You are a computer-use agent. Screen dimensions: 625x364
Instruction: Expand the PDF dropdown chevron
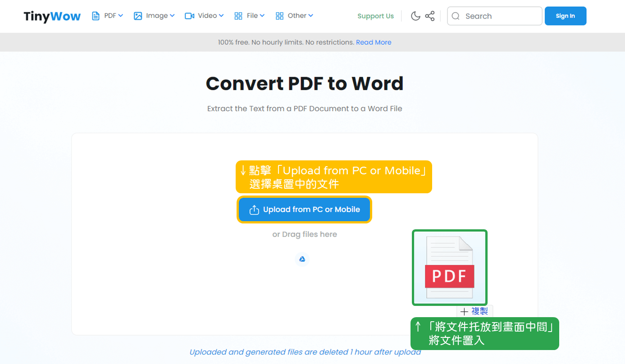(x=121, y=16)
